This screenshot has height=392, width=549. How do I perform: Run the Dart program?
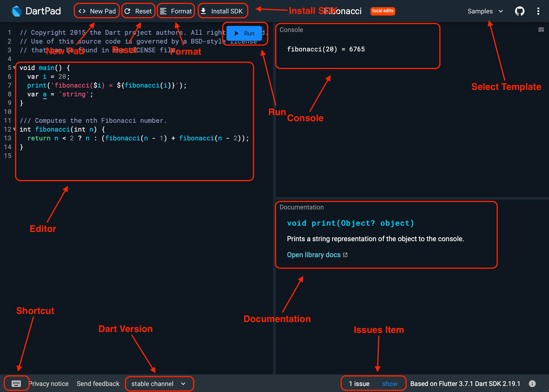(x=245, y=33)
